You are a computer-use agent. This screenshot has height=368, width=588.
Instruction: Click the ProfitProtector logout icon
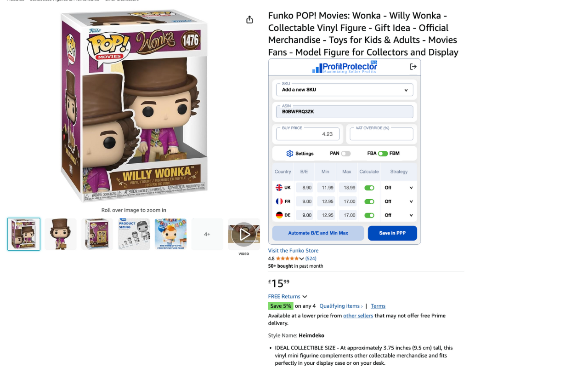(413, 67)
